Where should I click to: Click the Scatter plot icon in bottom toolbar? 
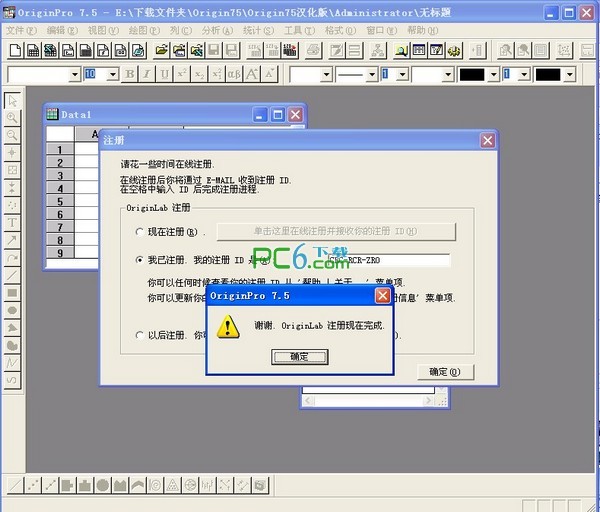[x=33, y=485]
